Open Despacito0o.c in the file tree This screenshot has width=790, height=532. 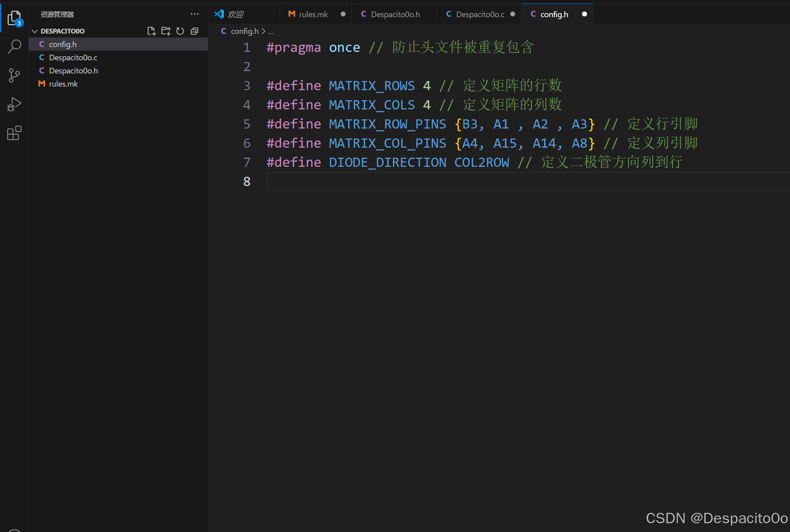pos(73,57)
